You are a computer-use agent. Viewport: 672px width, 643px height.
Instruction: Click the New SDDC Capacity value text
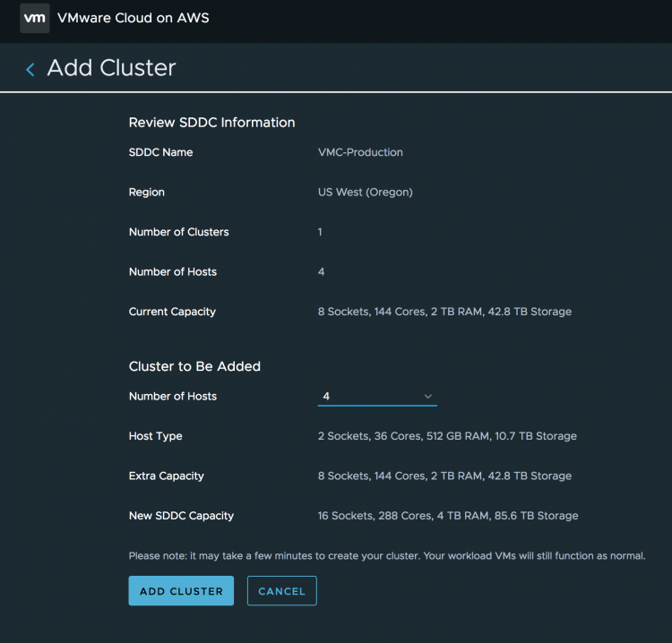[x=448, y=516]
